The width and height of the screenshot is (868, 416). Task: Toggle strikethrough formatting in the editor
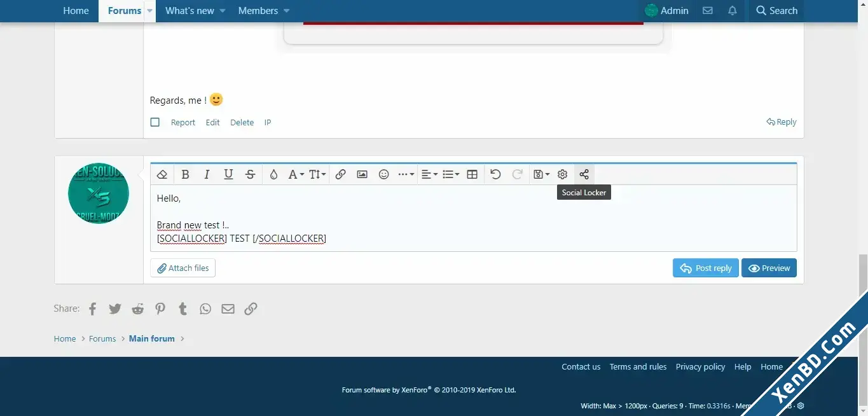(x=251, y=174)
